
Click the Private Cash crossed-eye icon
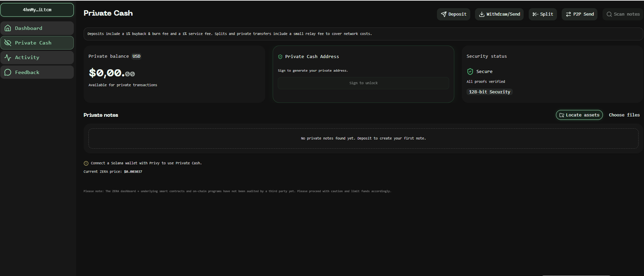point(8,43)
